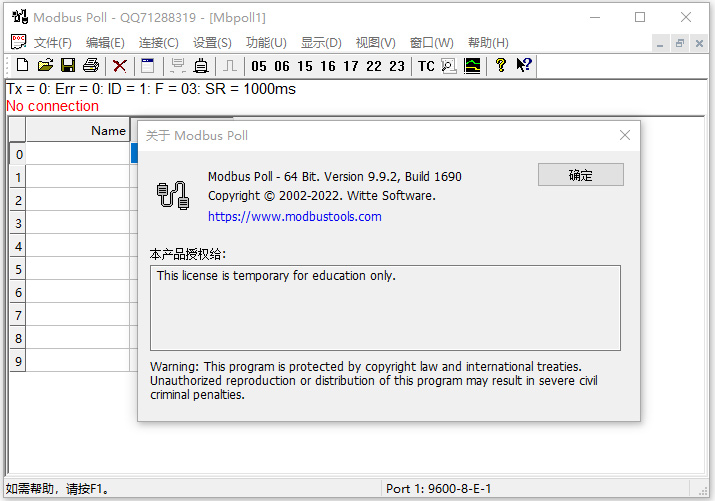
Task: Click the 如需帮助，请按F1 status bar message
Action: 57,489
